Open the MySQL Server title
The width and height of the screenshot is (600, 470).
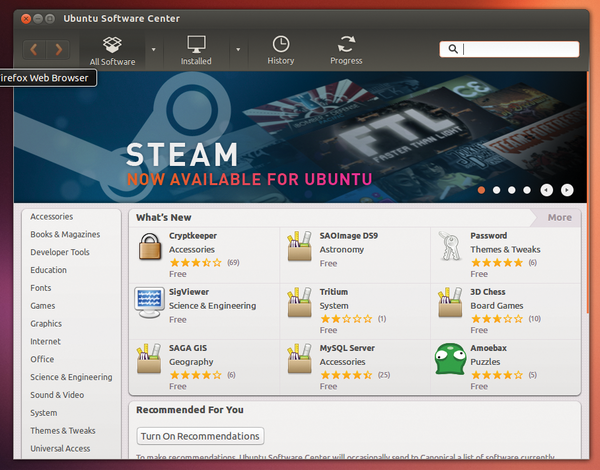click(347, 348)
